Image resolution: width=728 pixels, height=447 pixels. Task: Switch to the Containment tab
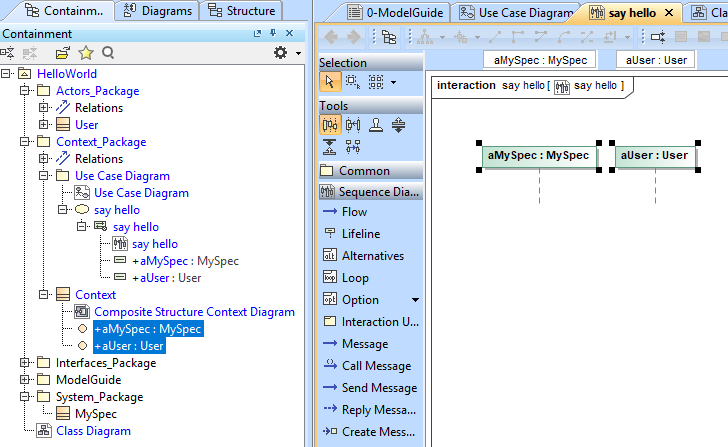(63, 11)
